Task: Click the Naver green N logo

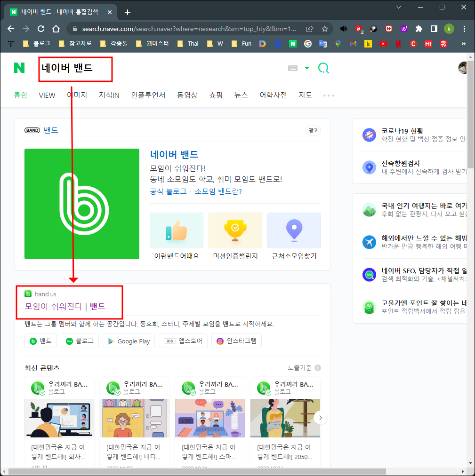Action: tap(19, 68)
